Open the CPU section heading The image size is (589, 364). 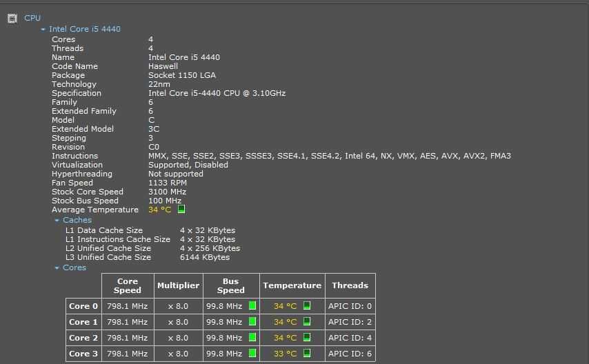point(32,18)
